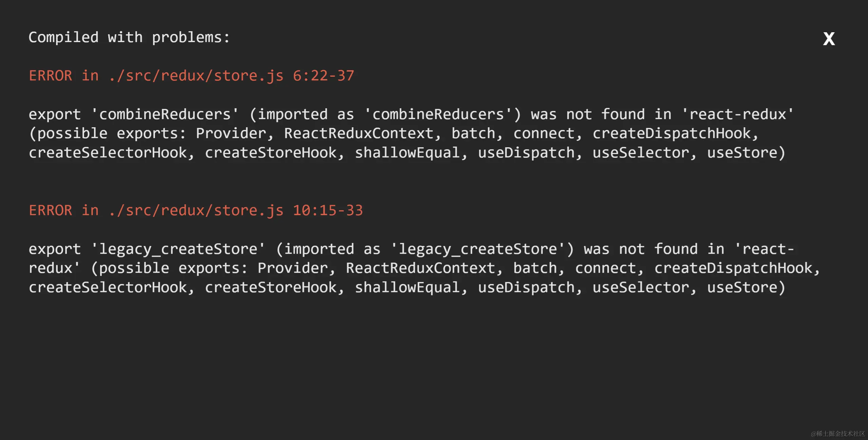Click 'useDispatch' in the second error message
Image resolution: width=868 pixels, height=440 pixels.
pos(526,288)
